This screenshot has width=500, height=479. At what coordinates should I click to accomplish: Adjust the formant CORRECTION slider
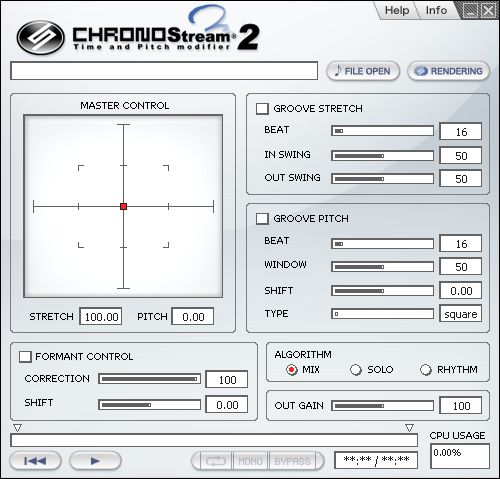[150, 379]
